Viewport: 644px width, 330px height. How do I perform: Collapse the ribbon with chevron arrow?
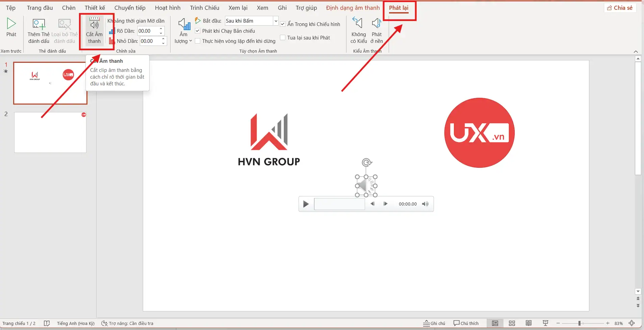point(636,52)
